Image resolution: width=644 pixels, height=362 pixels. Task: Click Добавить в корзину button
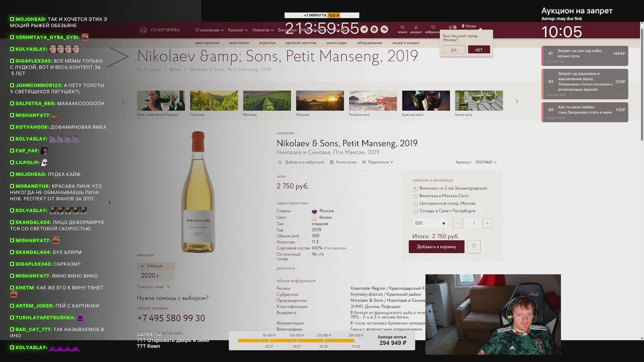pyautogui.click(x=436, y=246)
